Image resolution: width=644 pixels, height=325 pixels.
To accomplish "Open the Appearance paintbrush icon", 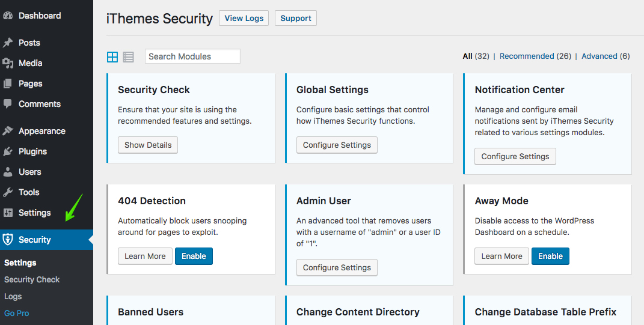I will tap(8, 132).
